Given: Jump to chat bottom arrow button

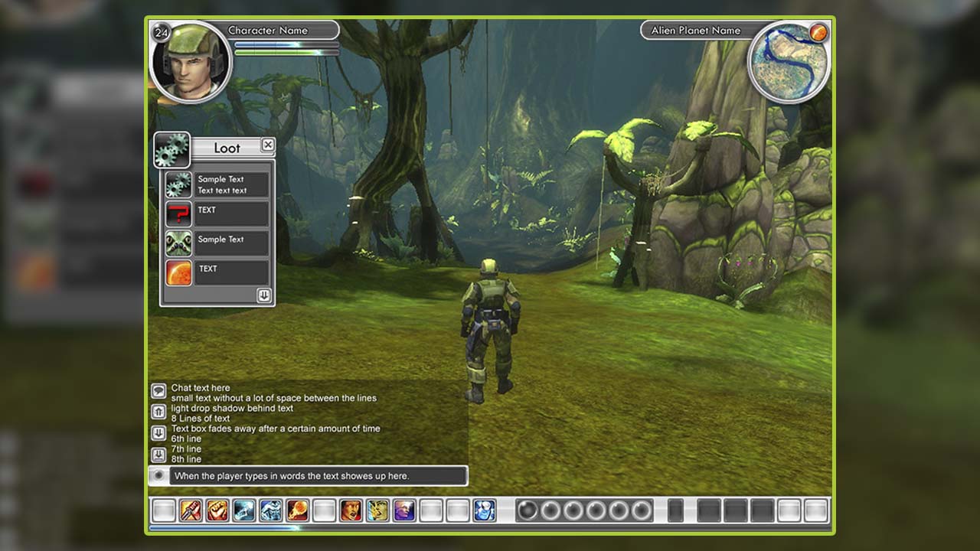Looking at the screenshot, I should 158,455.
